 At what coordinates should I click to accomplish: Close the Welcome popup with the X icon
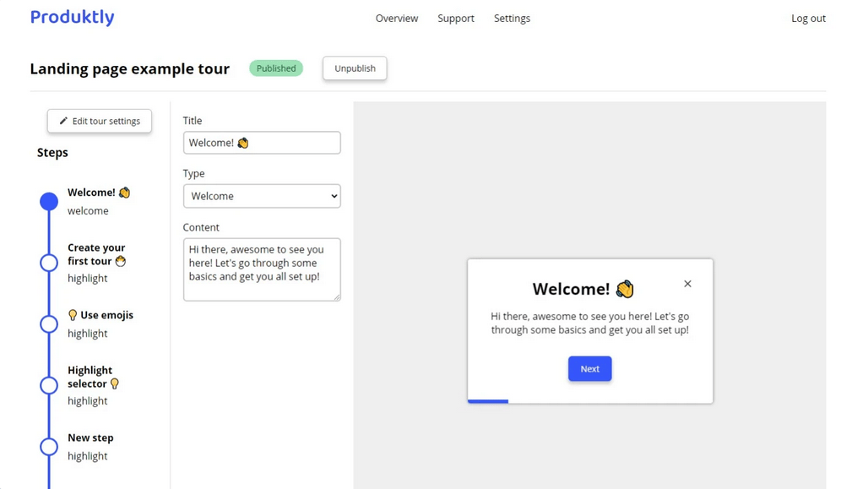pos(687,284)
